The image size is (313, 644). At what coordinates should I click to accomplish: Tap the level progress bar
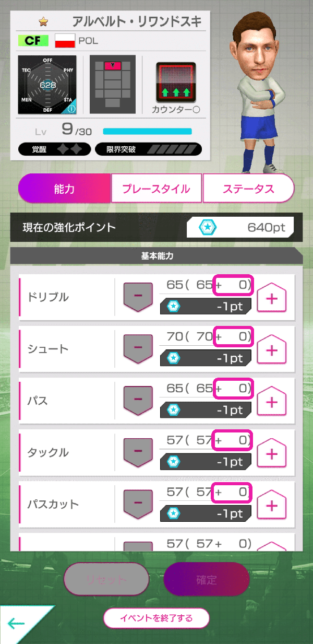coord(147,131)
